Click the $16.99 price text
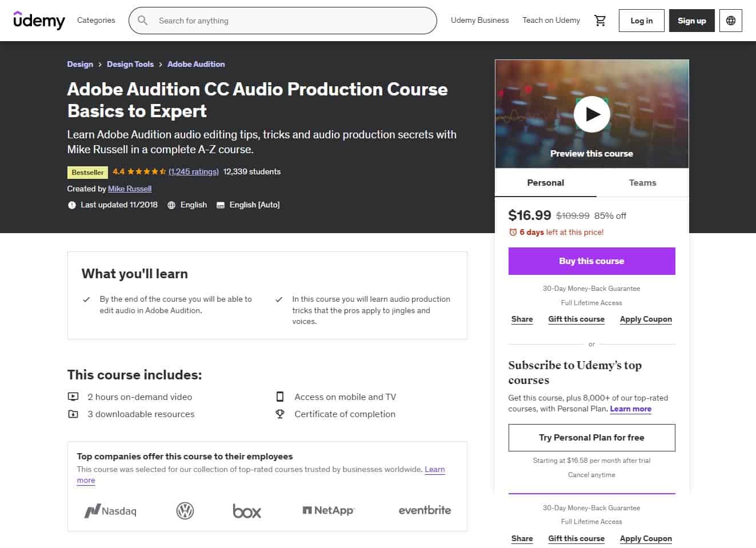Screen dimensions: 756x548 pyautogui.click(x=530, y=215)
